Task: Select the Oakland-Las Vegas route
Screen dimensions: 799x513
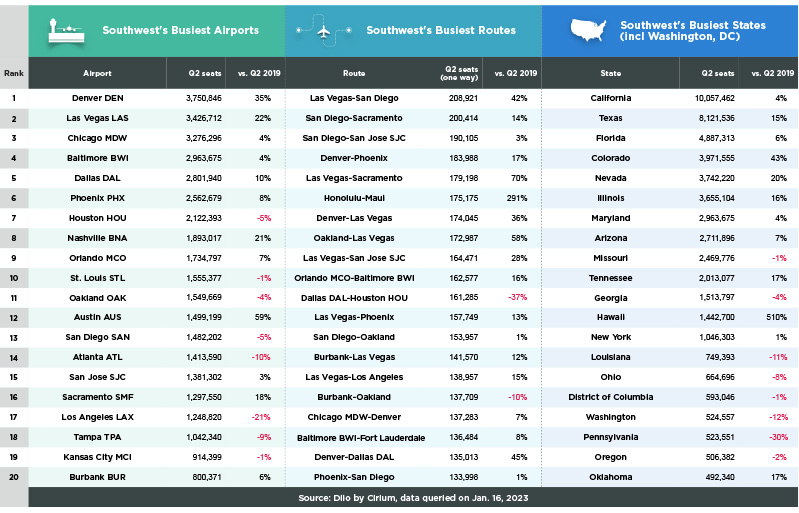Action: click(354, 238)
